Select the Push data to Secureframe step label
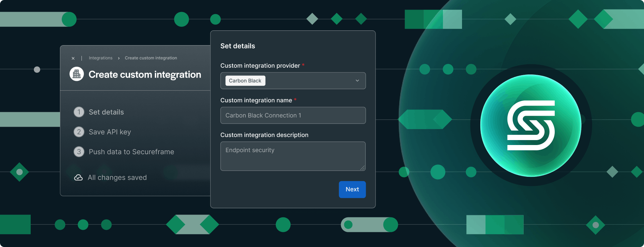The image size is (644, 247). (x=131, y=152)
